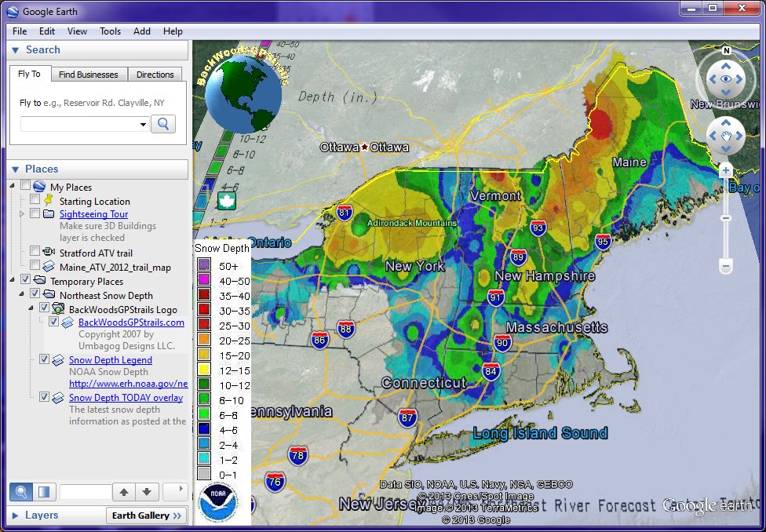Click the zoom slider handle
Screen dimensions: 766x532
(725, 218)
